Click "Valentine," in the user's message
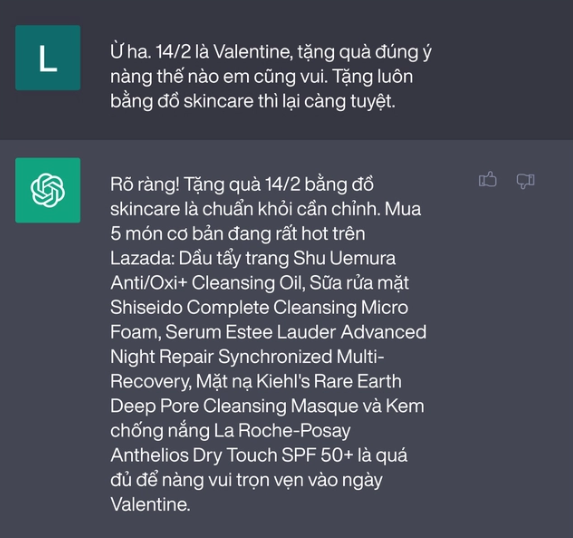 pos(253,52)
